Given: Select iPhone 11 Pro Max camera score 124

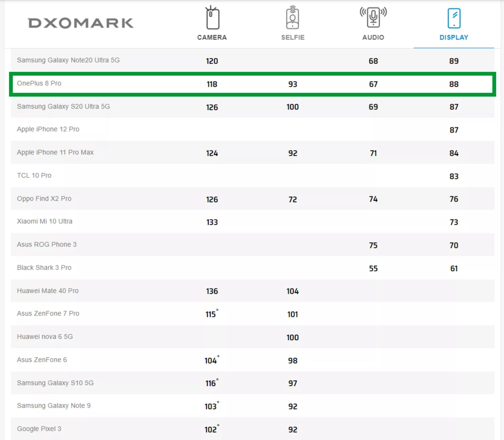Looking at the screenshot, I should [212, 153].
